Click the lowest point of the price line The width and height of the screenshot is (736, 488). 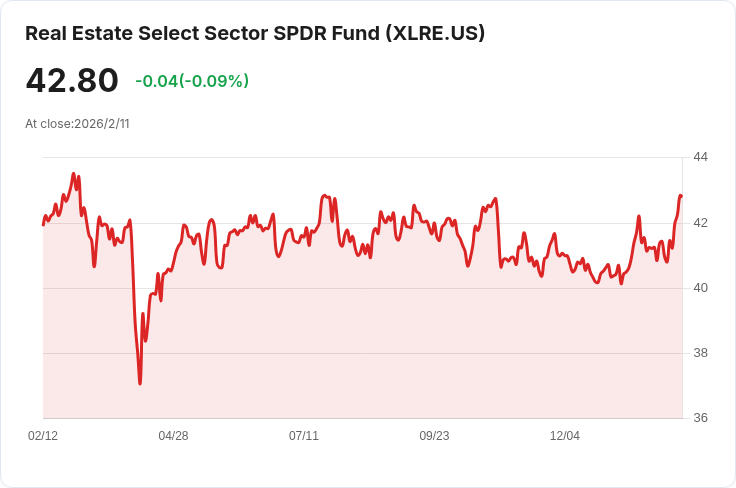coord(140,383)
